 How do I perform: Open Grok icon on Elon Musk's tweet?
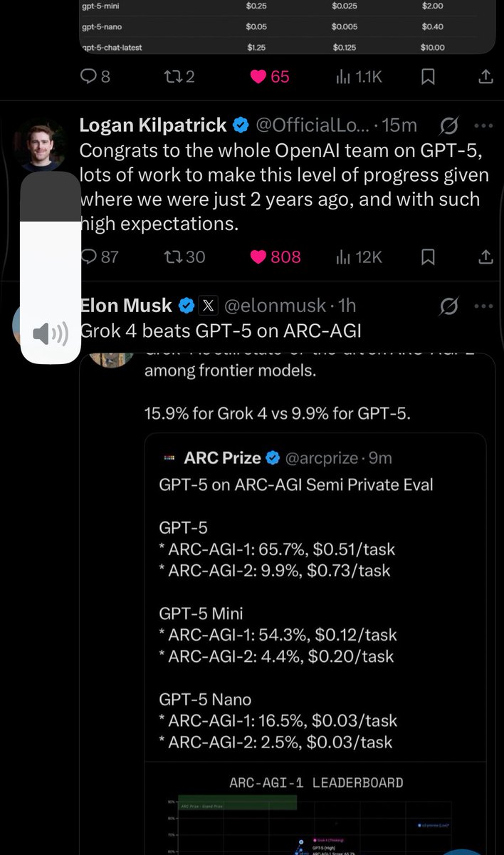[448, 306]
